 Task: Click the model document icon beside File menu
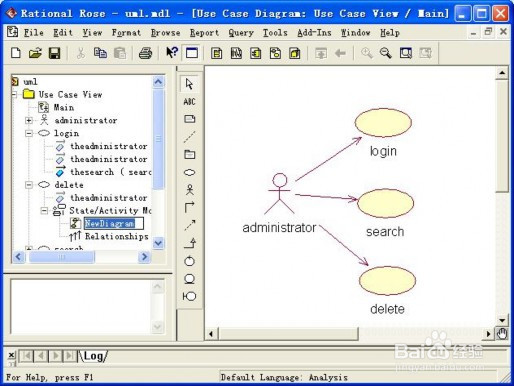pyautogui.click(x=13, y=32)
